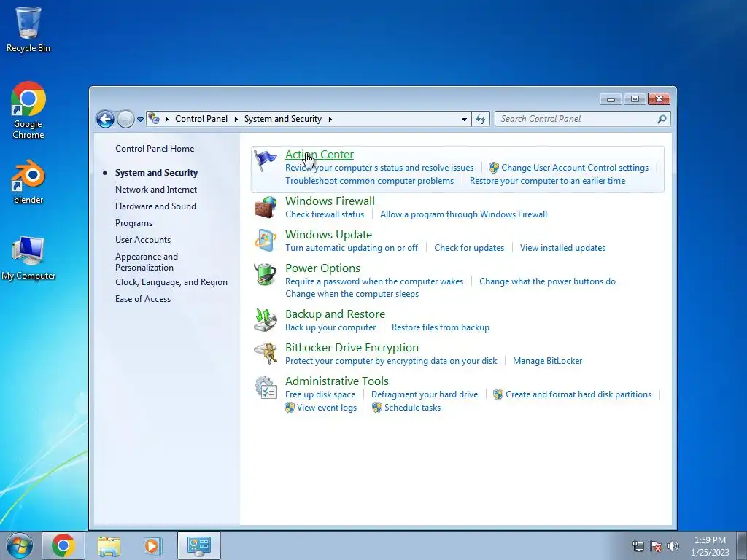Click Check firewall status
747x560 pixels.
325,214
